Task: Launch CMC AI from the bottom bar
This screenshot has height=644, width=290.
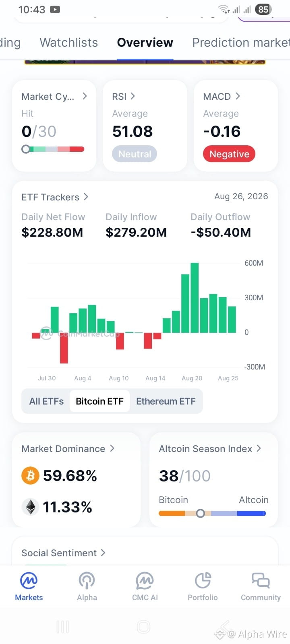Action: pos(145,580)
